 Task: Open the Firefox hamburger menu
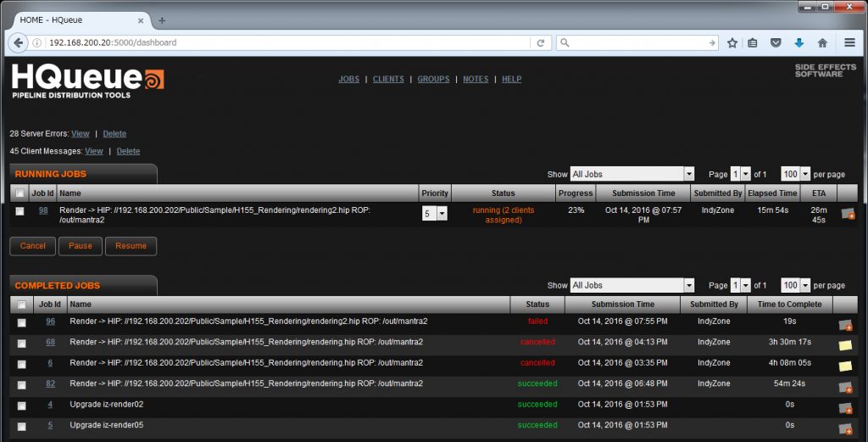tap(849, 42)
